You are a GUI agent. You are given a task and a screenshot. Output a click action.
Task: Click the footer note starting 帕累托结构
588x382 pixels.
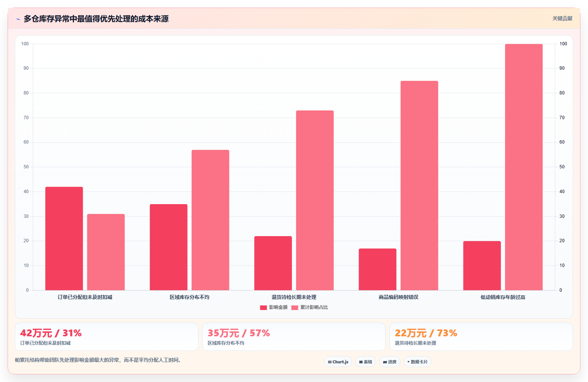pos(98,360)
